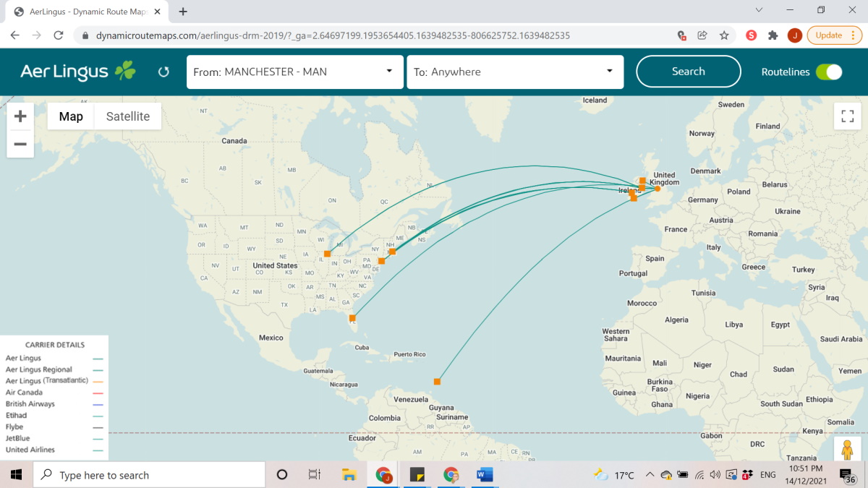Open Windows Start menu
Image resolution: width=868 pixels, height=488 pixels.
click(x=16, y=475)
